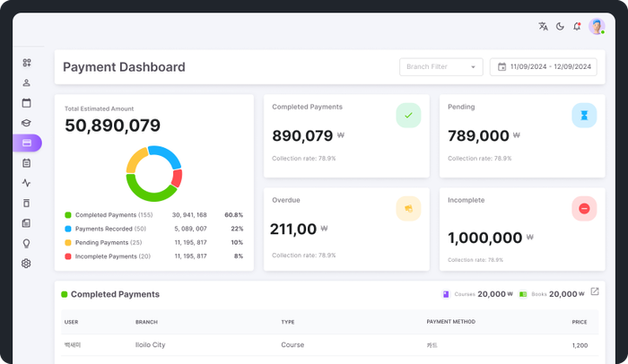Click the activity pulse sidebar icon
Image resolution: width=628 pixels, height=364 pixels.
[26, 183]
